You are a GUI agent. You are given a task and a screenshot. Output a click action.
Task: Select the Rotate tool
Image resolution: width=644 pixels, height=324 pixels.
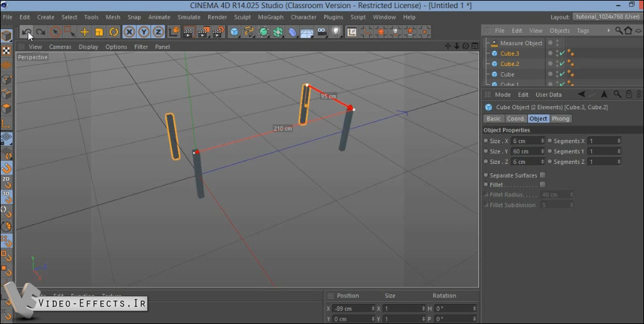pos(113,31)
